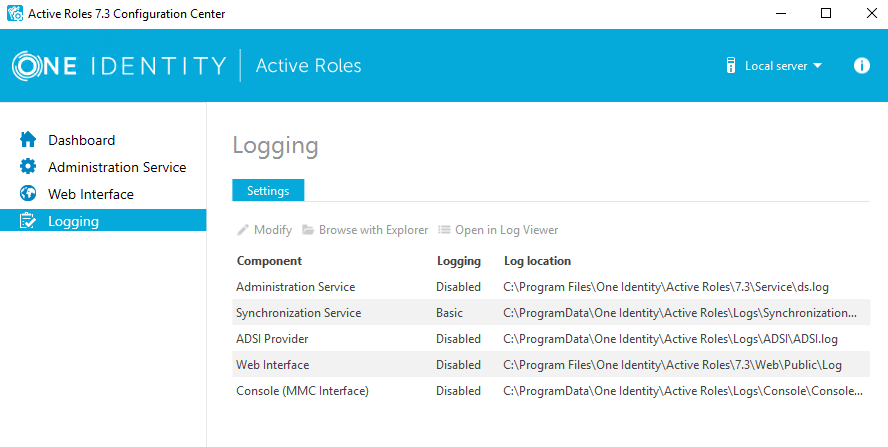Select the Web Interface component row
888x447 pixels.
551,365
